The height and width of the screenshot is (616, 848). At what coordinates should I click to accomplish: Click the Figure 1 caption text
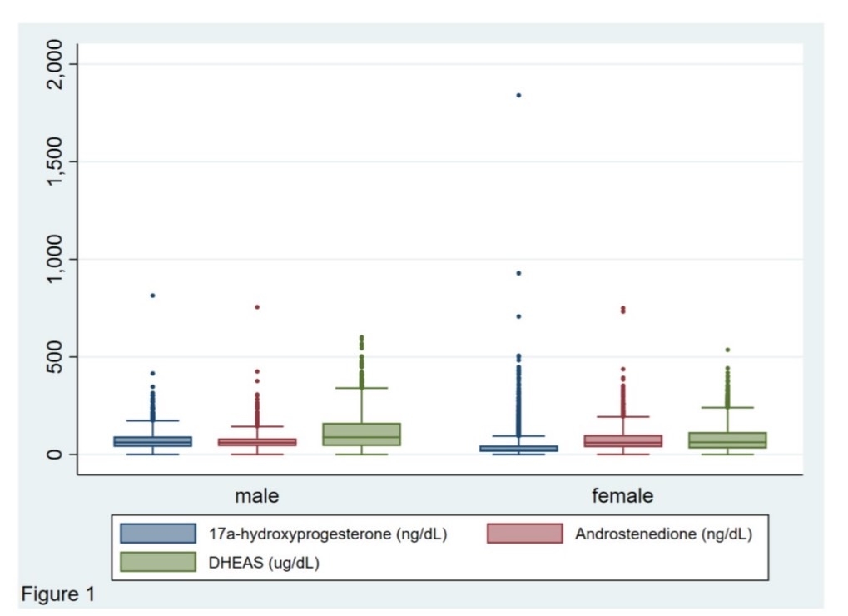(x=57, y=595)
